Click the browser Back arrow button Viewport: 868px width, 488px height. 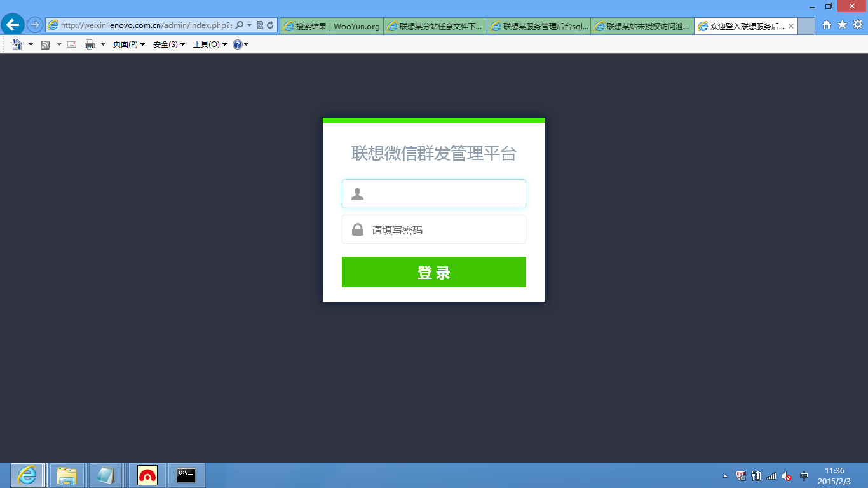[13, 25]
